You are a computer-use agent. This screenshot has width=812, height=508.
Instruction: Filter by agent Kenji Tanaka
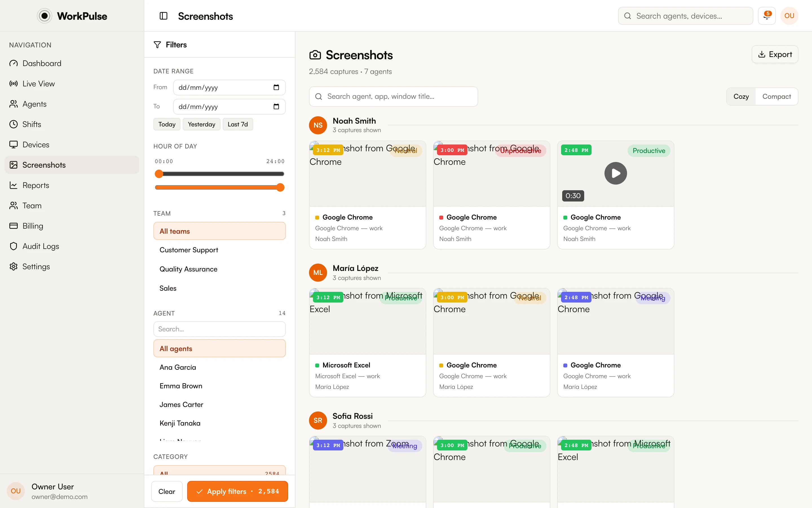(219, 423)
